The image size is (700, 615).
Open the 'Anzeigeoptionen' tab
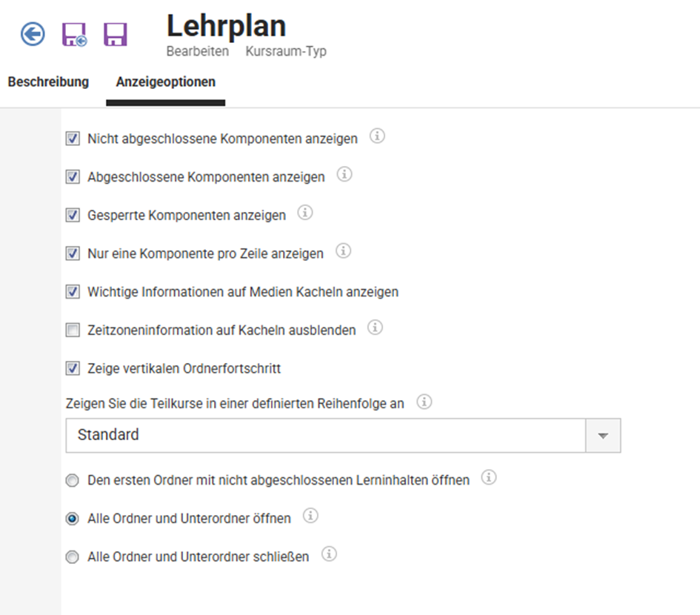164,82
